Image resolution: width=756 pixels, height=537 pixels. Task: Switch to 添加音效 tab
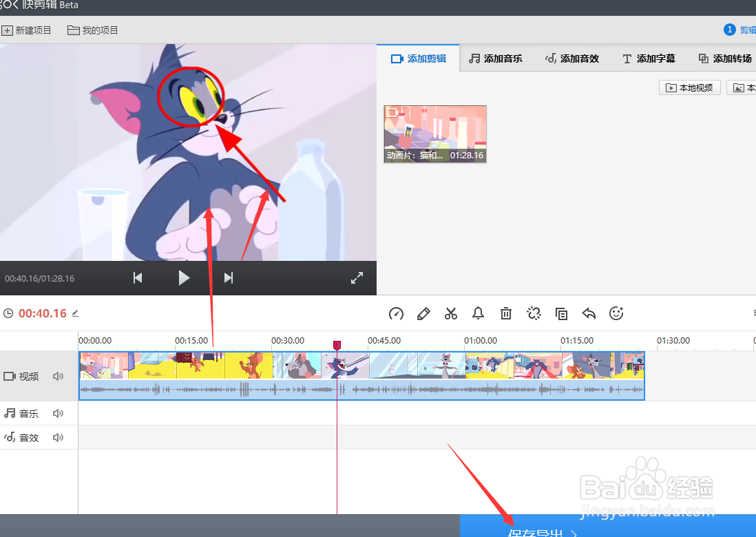point(572,59)
